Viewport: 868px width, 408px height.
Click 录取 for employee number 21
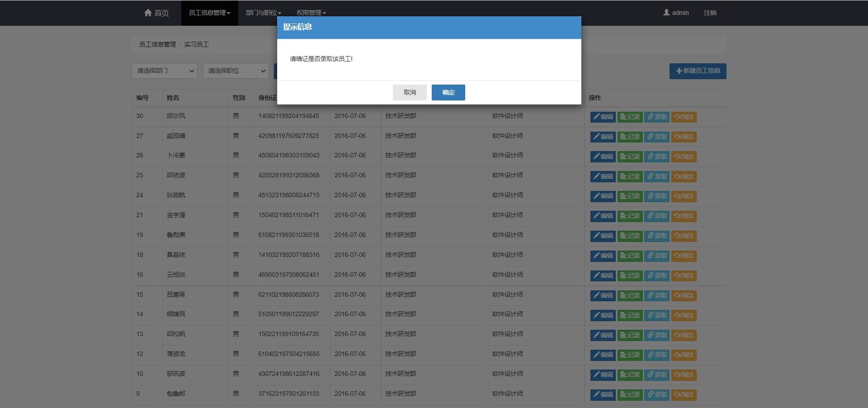click(656, 216)
